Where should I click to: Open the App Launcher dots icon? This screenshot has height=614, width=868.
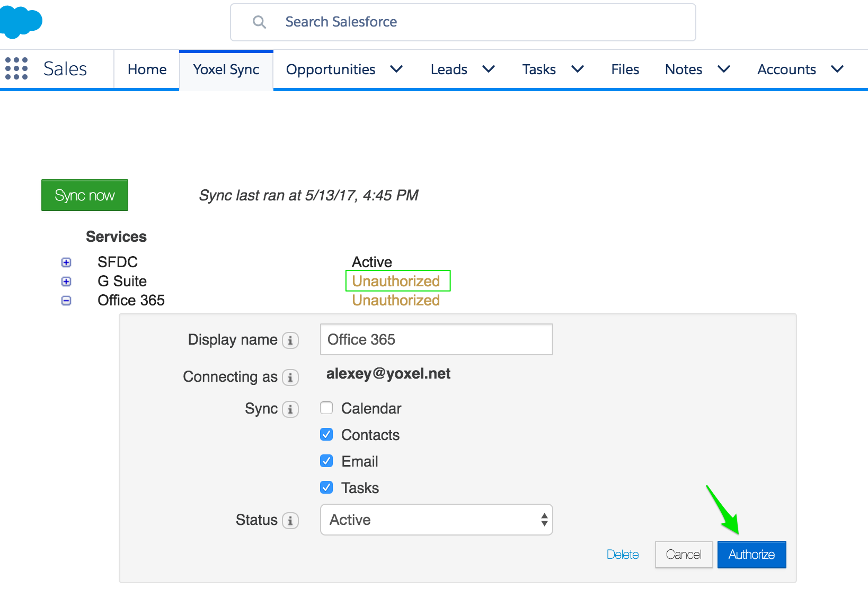tap(16, 69)
